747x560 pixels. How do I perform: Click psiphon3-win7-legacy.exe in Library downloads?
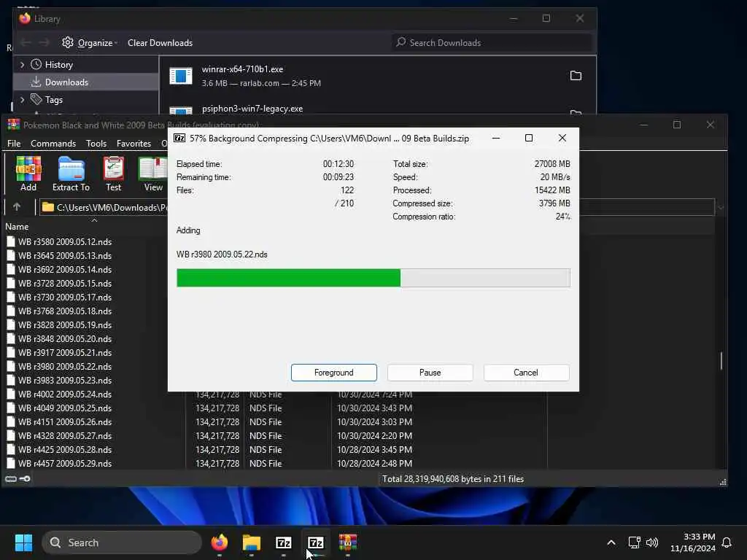point(252,109)
